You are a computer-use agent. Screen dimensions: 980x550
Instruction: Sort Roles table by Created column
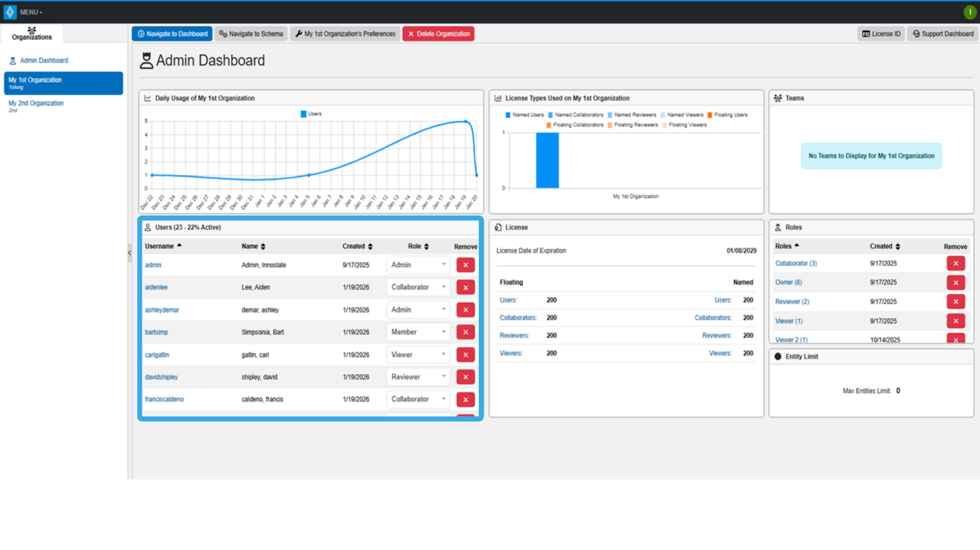(x=885, y=246)
